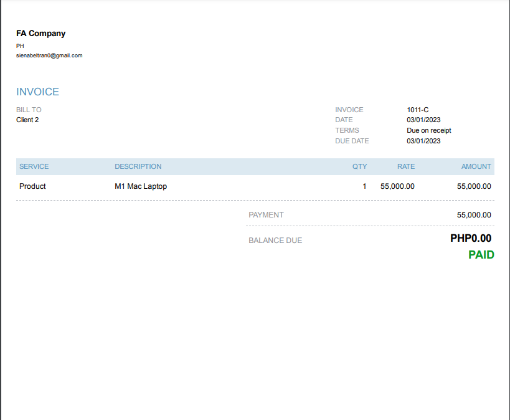Click the DESCRIPTION column header
Viewport: 510px width, 420px height.
pyautogui.click(x=138, y=166)
